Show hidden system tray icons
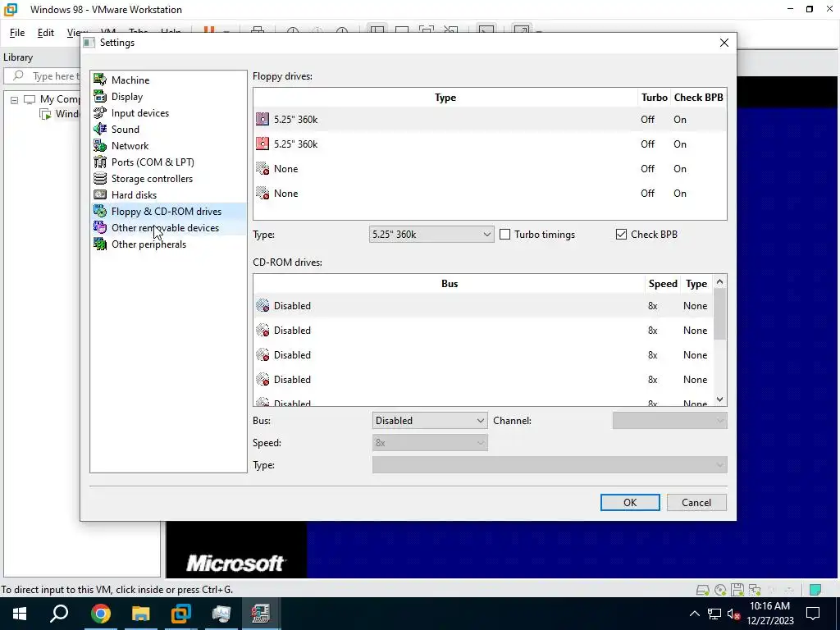840x630 pixels. [694, 614]
